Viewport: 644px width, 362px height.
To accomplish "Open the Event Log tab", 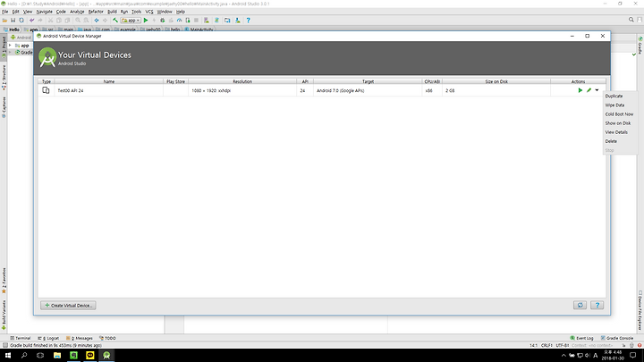I will coord(581,338).
